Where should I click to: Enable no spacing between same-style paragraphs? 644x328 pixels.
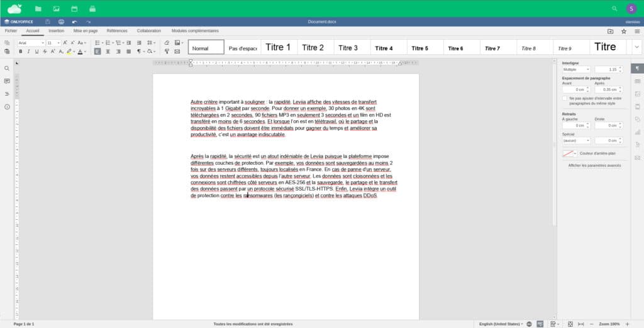click(565, 98)
